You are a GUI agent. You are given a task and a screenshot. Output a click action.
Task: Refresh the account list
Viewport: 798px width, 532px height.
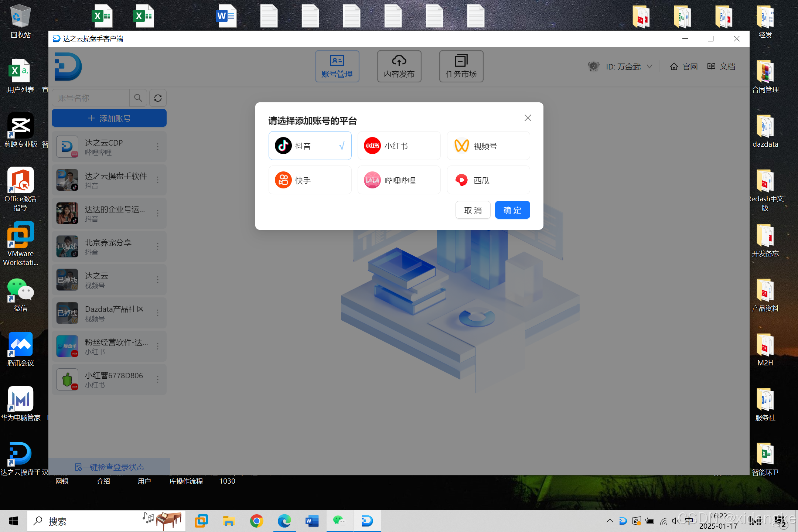click(158, 98)
